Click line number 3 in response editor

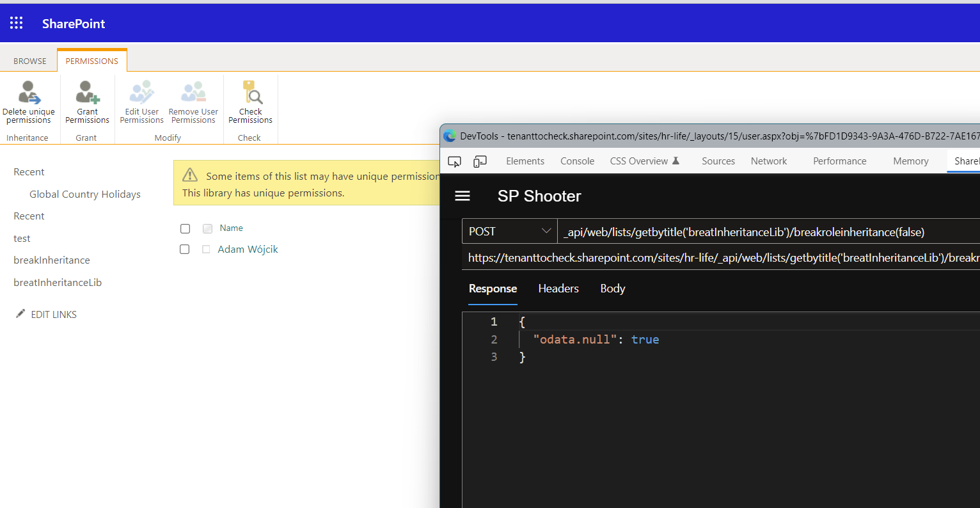pyautogui.click(x=494, y=357)
